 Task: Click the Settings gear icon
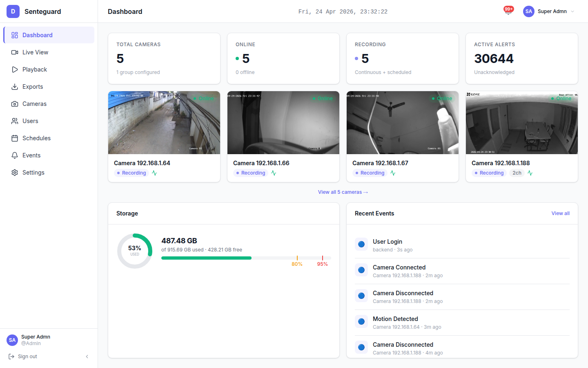pos(15,173)
